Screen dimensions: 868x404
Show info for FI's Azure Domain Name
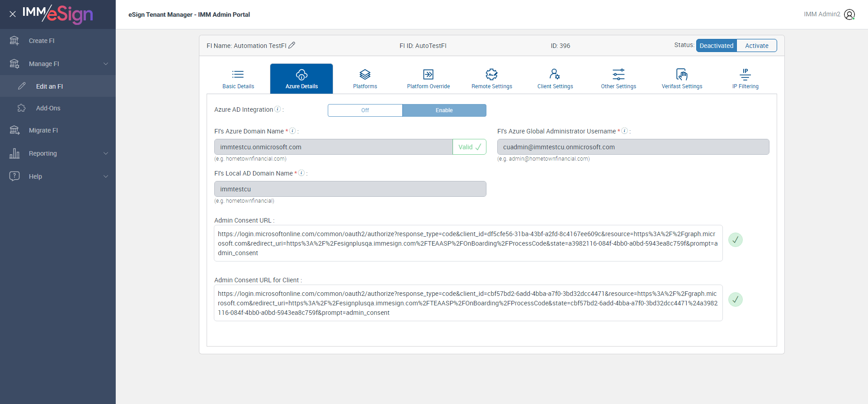click(x=292, y=131)
